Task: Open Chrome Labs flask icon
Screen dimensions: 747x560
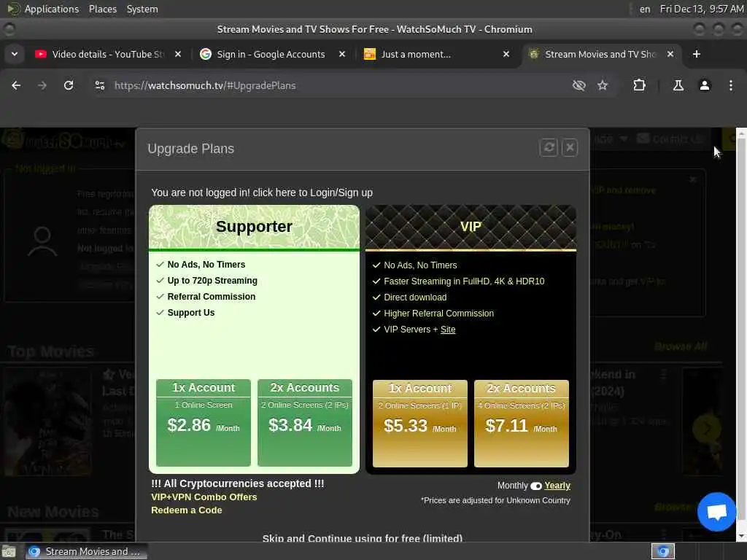Action: pyautogui.click(x=678, y=85)
